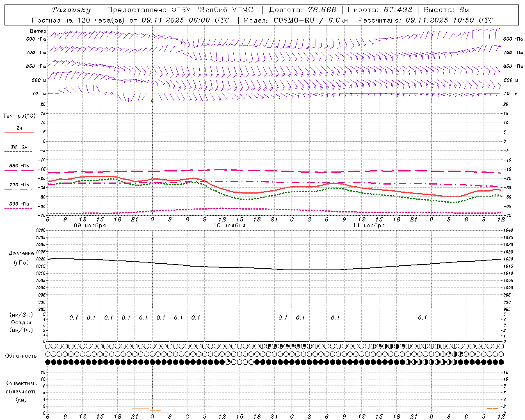The image size is (525, 420).
Task: Click the (км) unit label for convective cloud
Action: 21,399
